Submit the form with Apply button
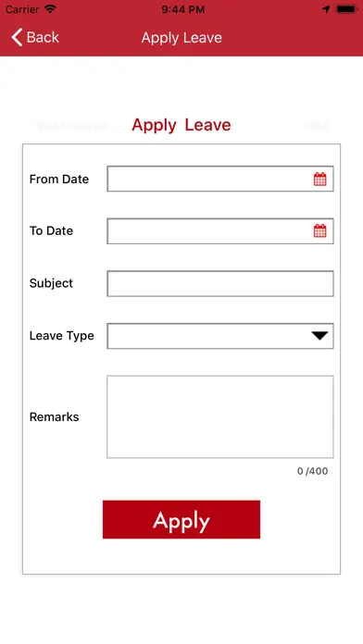Image resolution: width=363 pixels, height=644 pixels. [x=181, y=520]
